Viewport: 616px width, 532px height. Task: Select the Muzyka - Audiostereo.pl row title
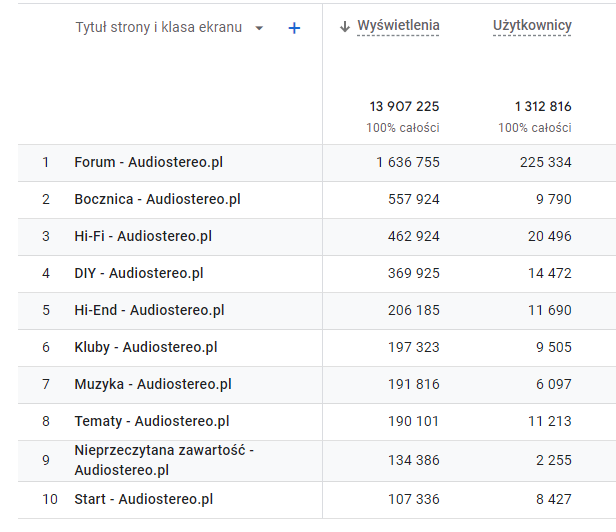tap(153, 384)
